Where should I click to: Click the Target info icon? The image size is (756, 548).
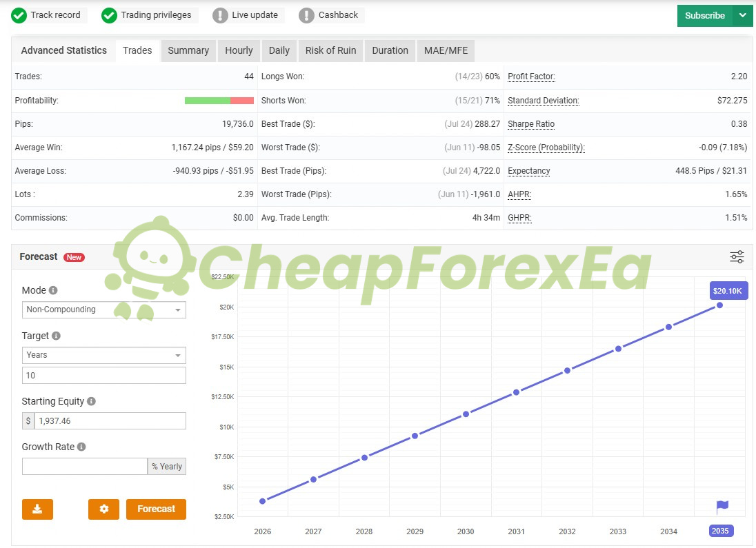(x=56, y=336)
